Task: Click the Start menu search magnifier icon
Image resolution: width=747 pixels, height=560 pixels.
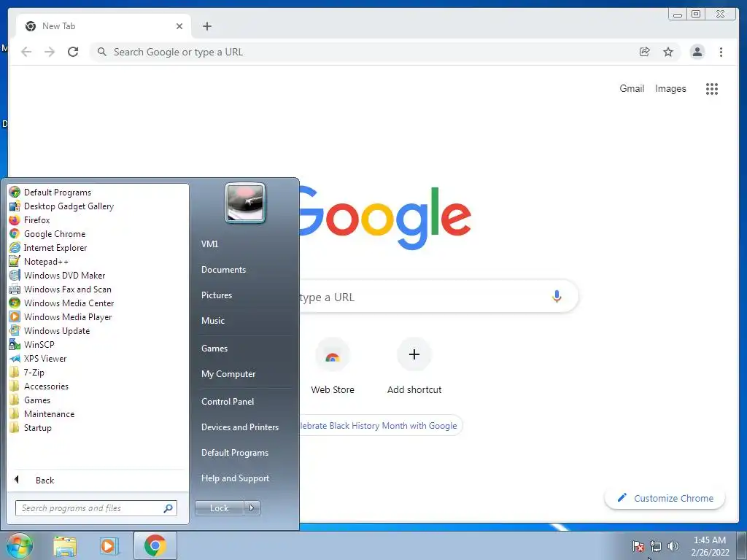Action: (169, 508)
